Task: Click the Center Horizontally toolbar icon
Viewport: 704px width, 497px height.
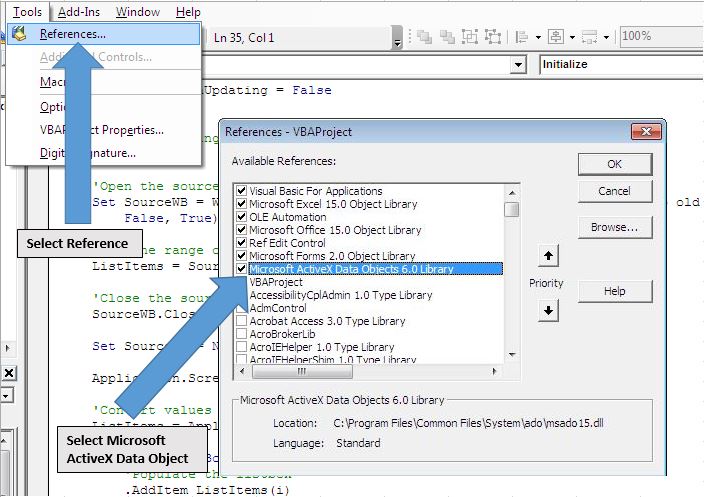Action: pyautogui.click(x=555, y=37)
